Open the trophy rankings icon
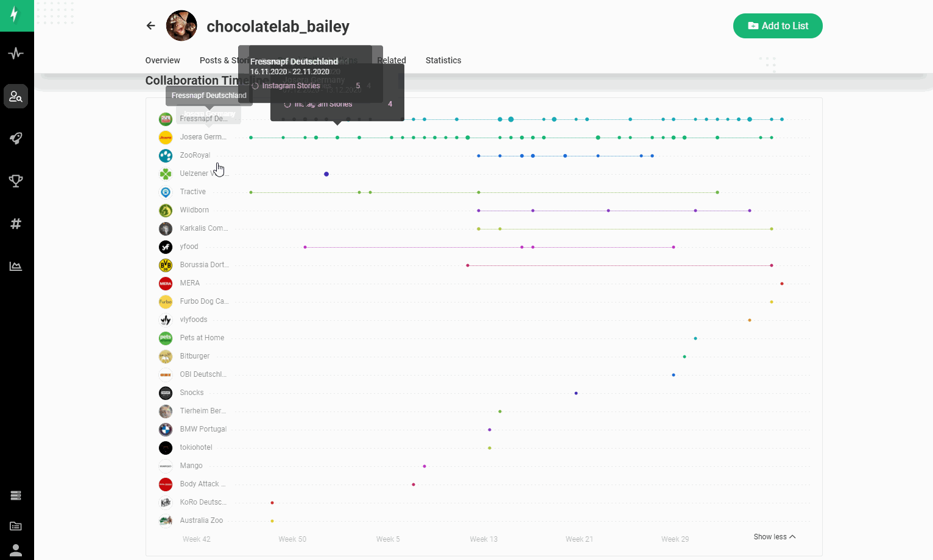Screen dimensions: 933x560 coord(16,181)
